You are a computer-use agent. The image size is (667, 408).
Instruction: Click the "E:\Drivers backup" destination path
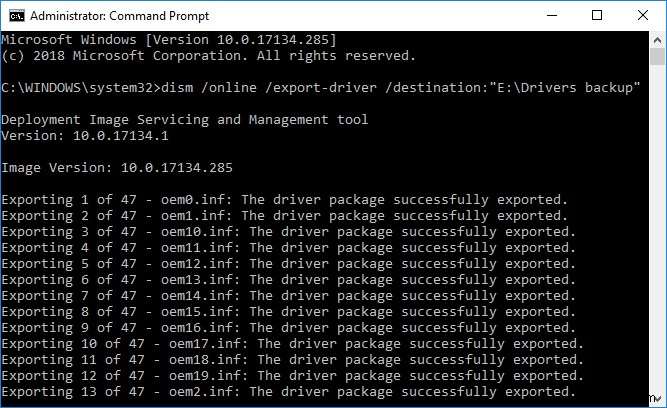pos(563,87)
